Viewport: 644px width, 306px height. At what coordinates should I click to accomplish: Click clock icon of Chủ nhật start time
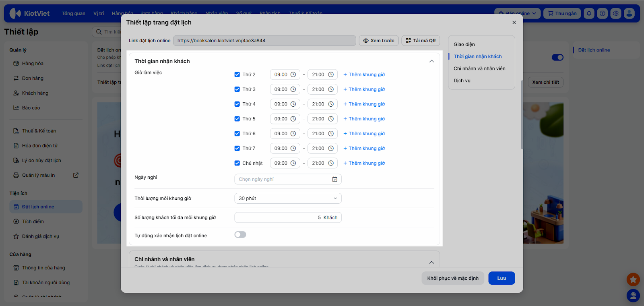pyautogui.click(x=293, y=163)
